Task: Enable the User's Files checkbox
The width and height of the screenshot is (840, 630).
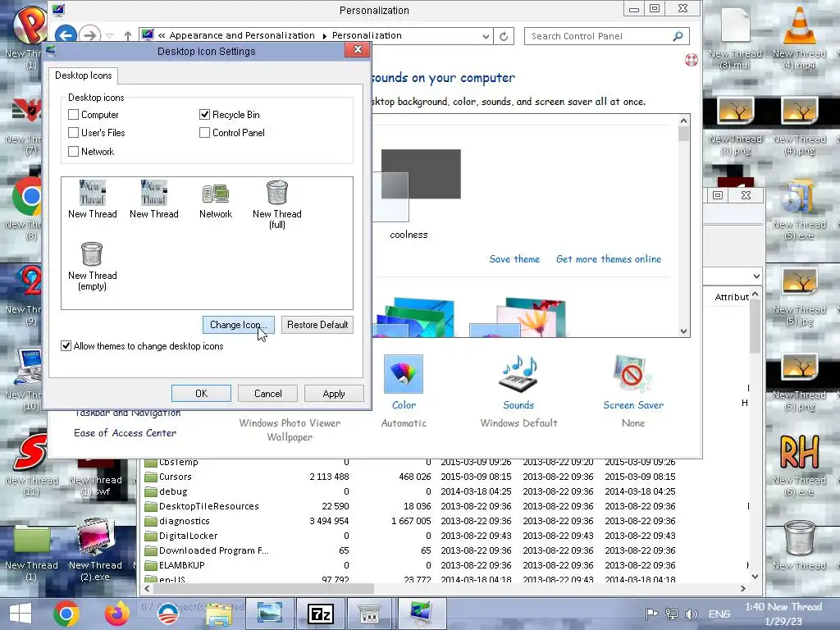Action: 73,132
